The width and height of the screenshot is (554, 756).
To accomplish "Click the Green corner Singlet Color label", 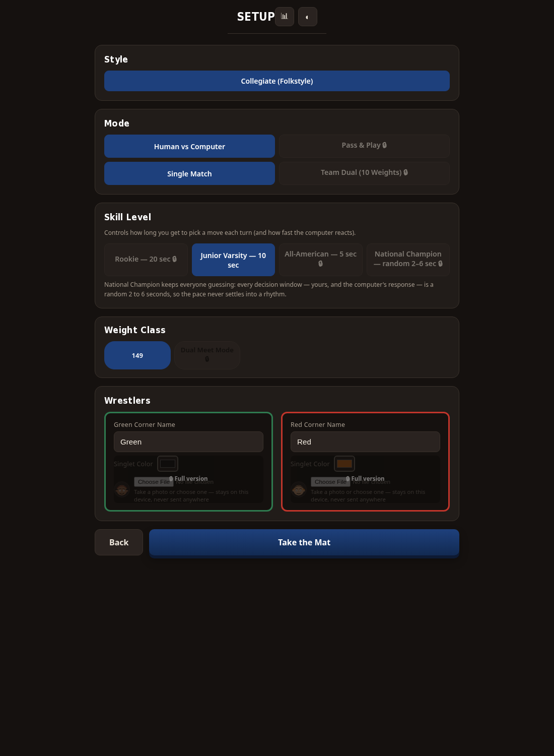I will pos(133,464).
